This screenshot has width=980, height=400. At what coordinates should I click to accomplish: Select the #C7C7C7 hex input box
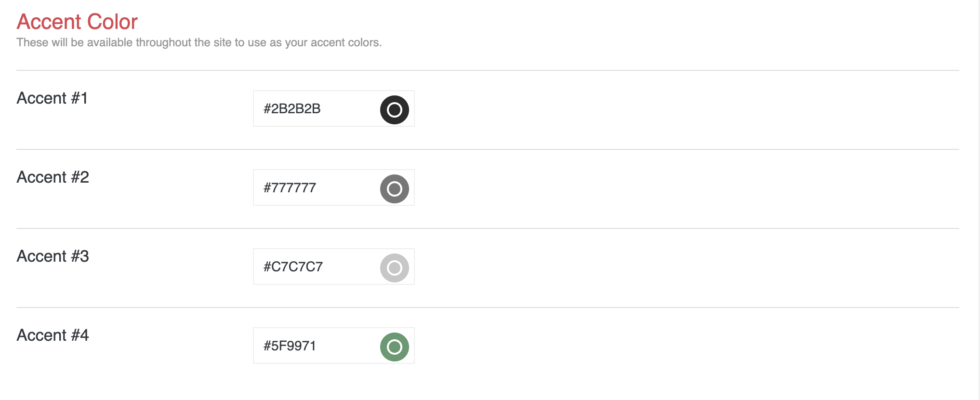point(313,267)
